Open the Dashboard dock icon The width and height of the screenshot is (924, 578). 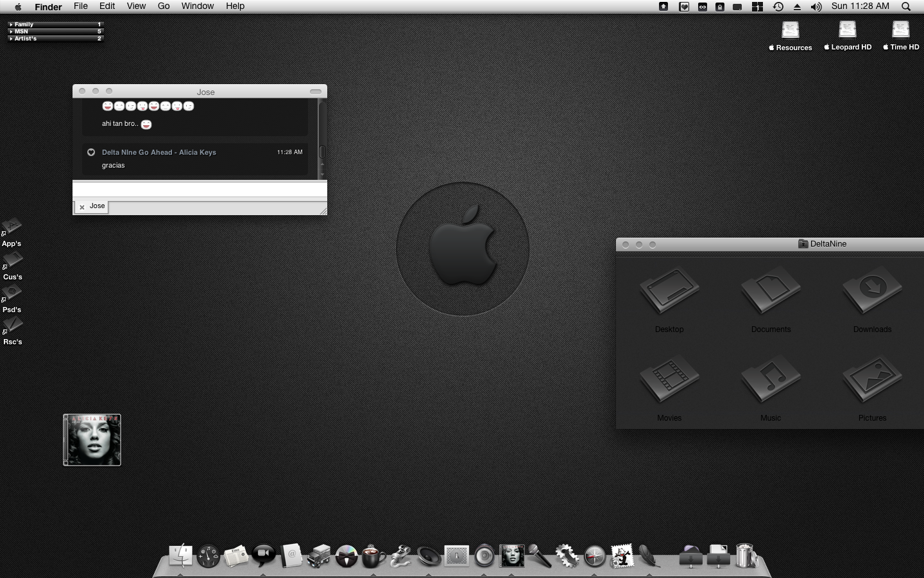click(x=208, y=556)
